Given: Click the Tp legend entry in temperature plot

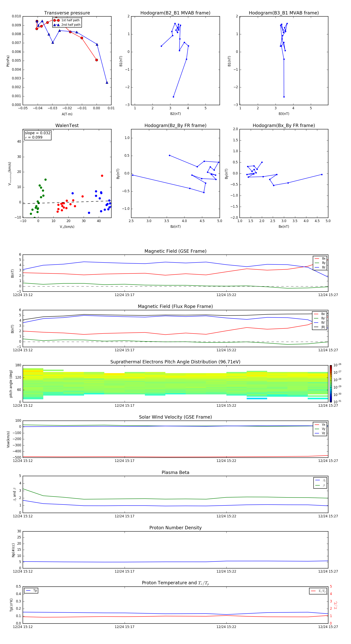Looking at the screenshot, I should pos(31,591).
